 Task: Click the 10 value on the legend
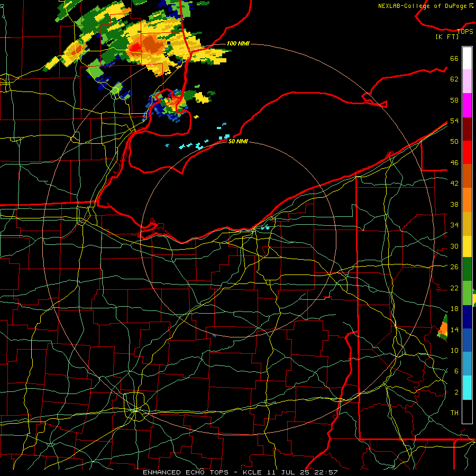point(454,350)
